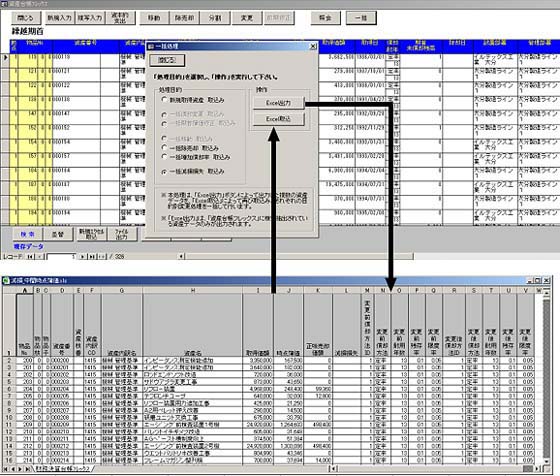The image size is (560, 476).
Task: Click the Excel sheet tab at bottom
Action: tap(63, 469)
